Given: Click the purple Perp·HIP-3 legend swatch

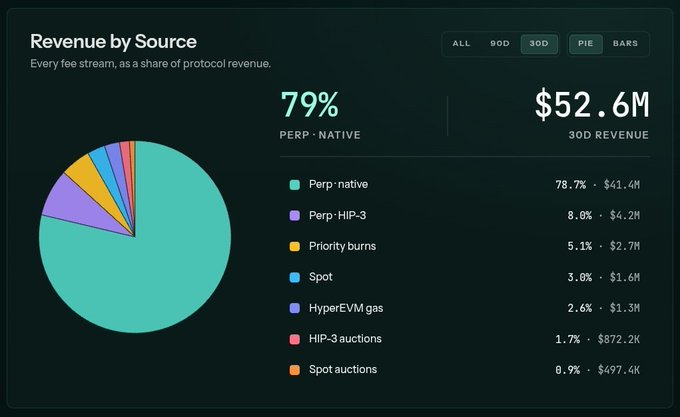Looking at the screenshot, I should (294, 215).
